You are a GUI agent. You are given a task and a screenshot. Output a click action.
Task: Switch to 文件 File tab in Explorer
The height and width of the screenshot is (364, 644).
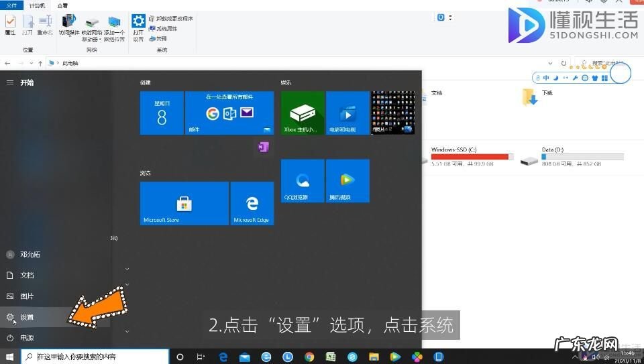pyautogui.click(x=12, y=5)
